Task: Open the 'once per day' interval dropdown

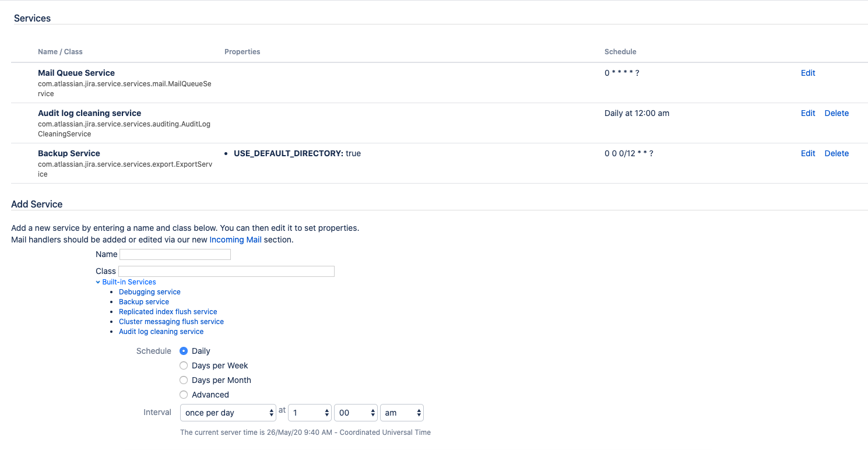Action: coord(228,413)
